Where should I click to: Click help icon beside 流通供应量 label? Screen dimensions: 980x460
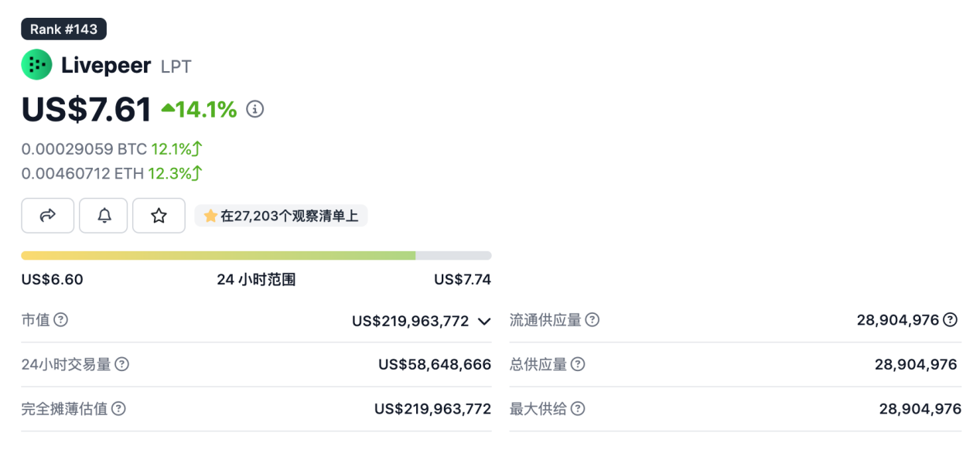tap(592, 320)
